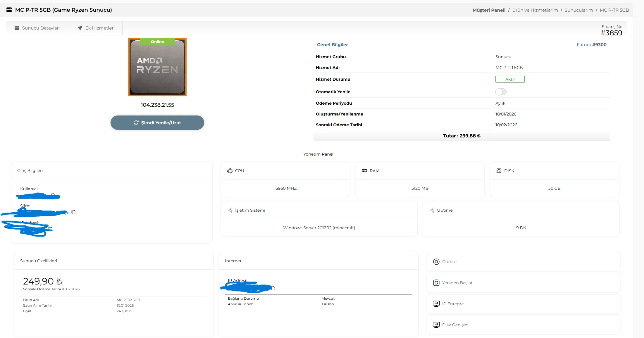
Task: Open invoice #9300 link
Action: (x=599, y=45)
